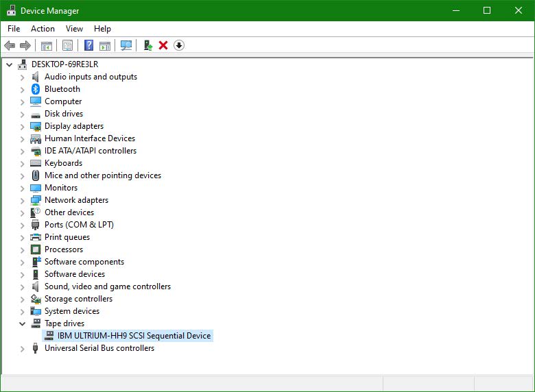Select Other devices category
Screen dimensions: 535x392
pyautogui.click(x=69, y=212)
